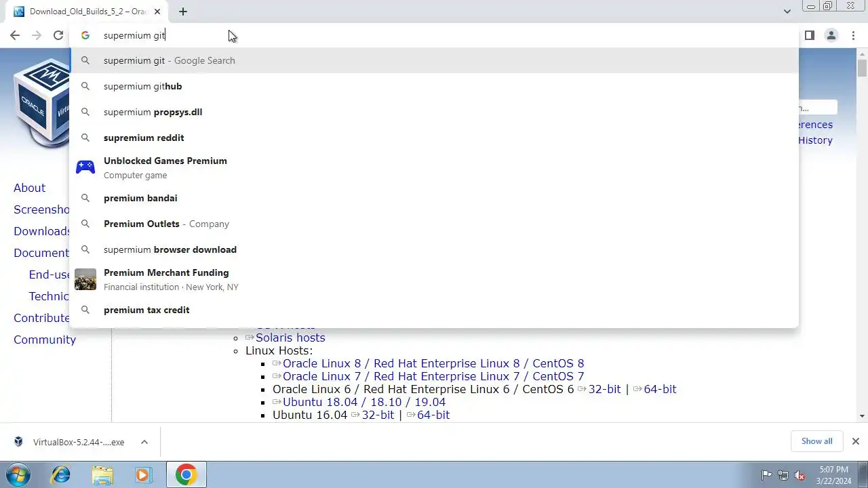
Task: Choose the 'Premium Outlets' company suggestion
Action: (x=434, y=224)
